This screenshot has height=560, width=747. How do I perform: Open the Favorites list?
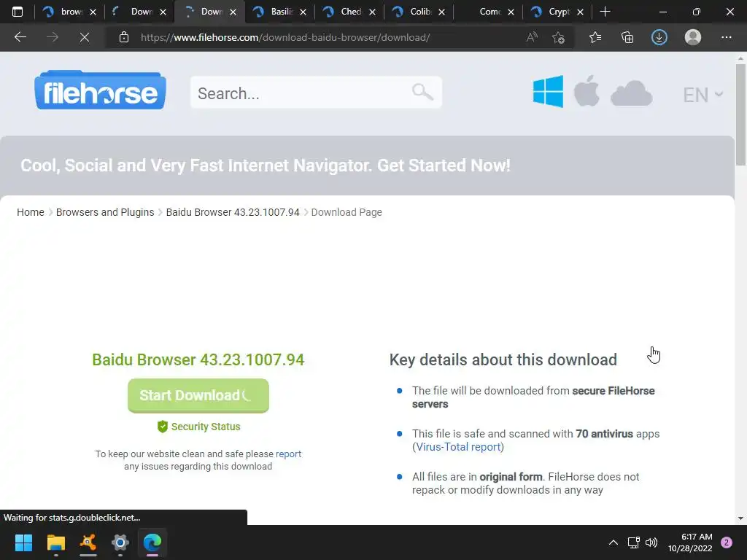(595, 37)
